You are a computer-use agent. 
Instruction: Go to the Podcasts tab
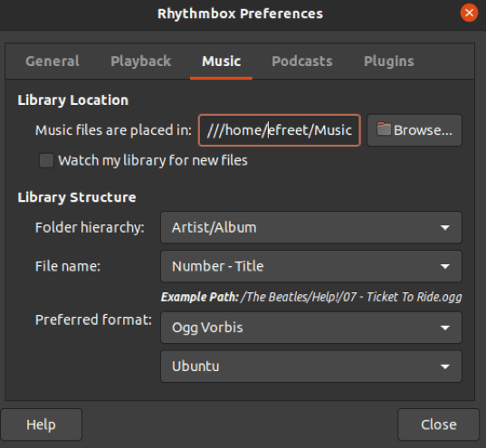tap(302, 61)
